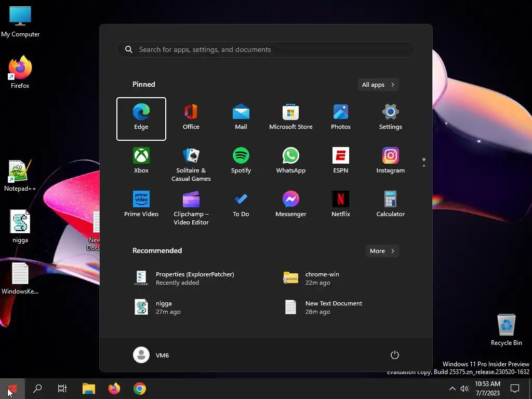532x399 pixels.
Task: Launch Instagram
Action: (391, 161)
